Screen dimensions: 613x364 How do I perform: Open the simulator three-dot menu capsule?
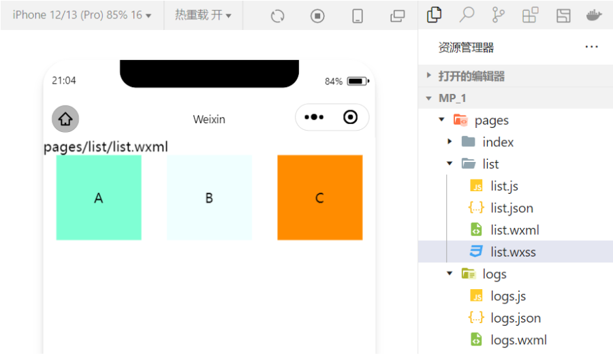click(x=314, y=117)
